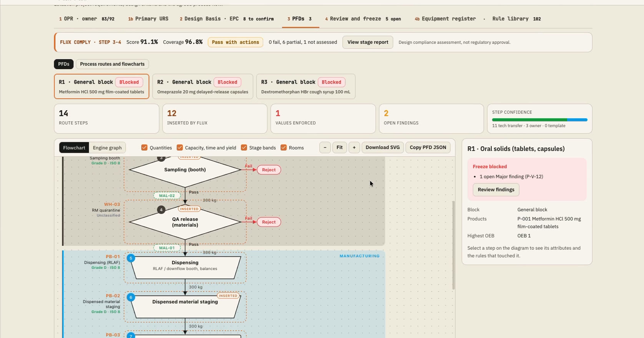Click INSERTED tag on Dispensed staging
This screenshot has height=338, width=644.
tap(228, 296)
